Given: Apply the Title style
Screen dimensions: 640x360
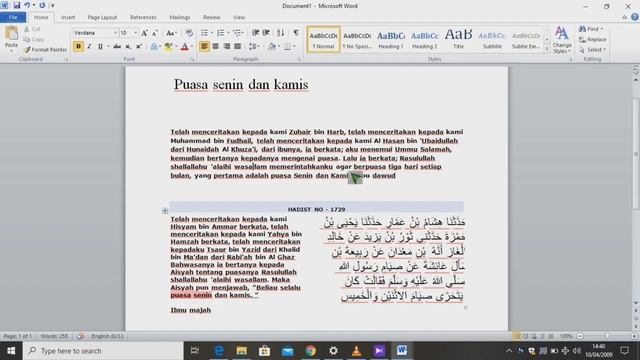Looking at the screenshot, I should click(x=458, y=40).
